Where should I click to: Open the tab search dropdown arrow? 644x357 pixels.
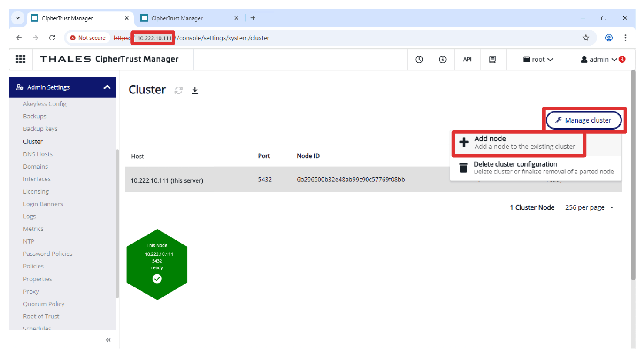(x=18, y=18)
